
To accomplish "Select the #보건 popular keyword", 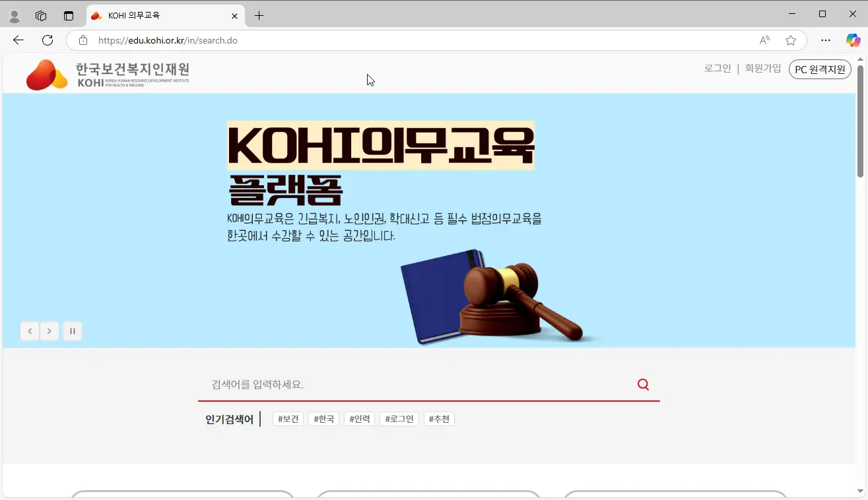I will (x=288, y=419).
